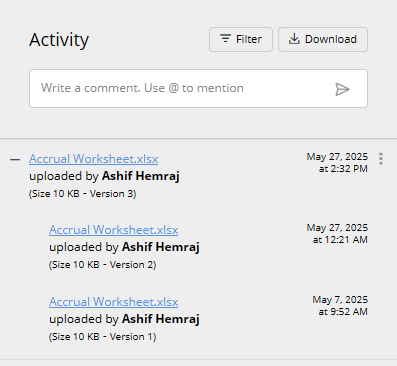Click the May 27, 2025 at 12:21 AM timestamp

click(337, 234)
